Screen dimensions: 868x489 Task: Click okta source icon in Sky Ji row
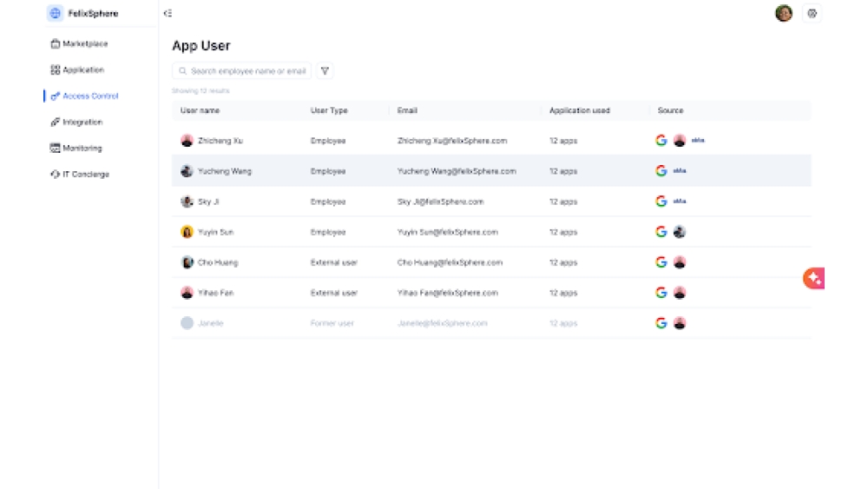coord(680,202)
